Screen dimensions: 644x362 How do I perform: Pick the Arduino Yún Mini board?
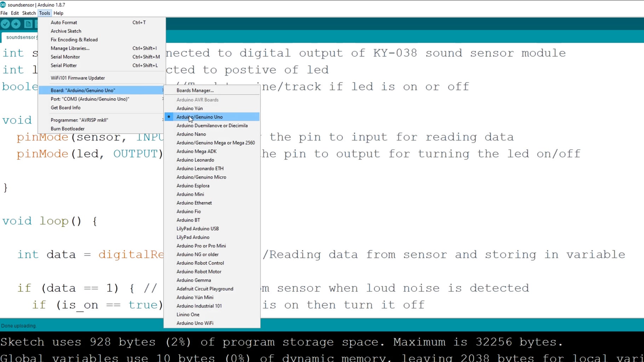pos(212,297)
